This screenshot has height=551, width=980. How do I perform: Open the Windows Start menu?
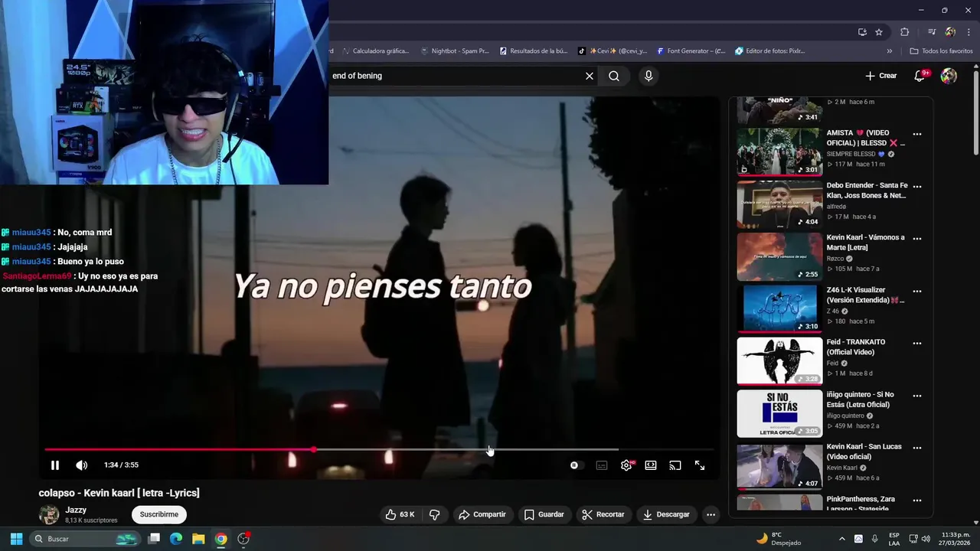[x=16, y=539]
